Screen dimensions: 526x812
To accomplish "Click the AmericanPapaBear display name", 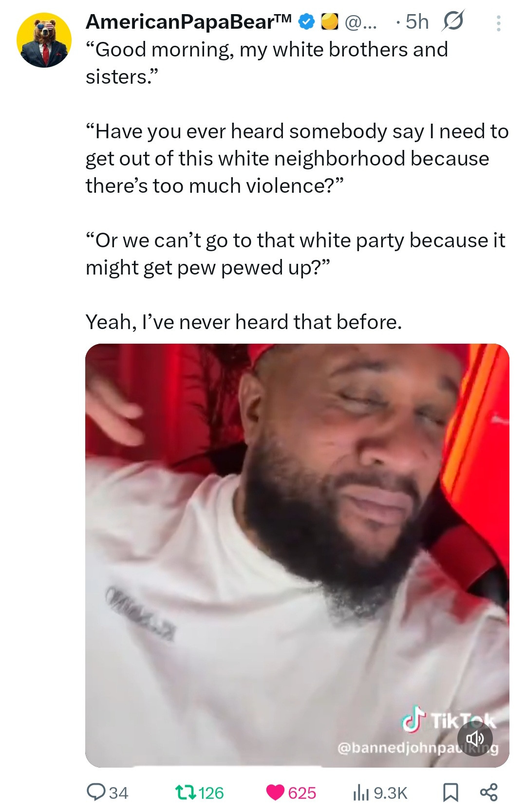I will (x=188, y=22).
